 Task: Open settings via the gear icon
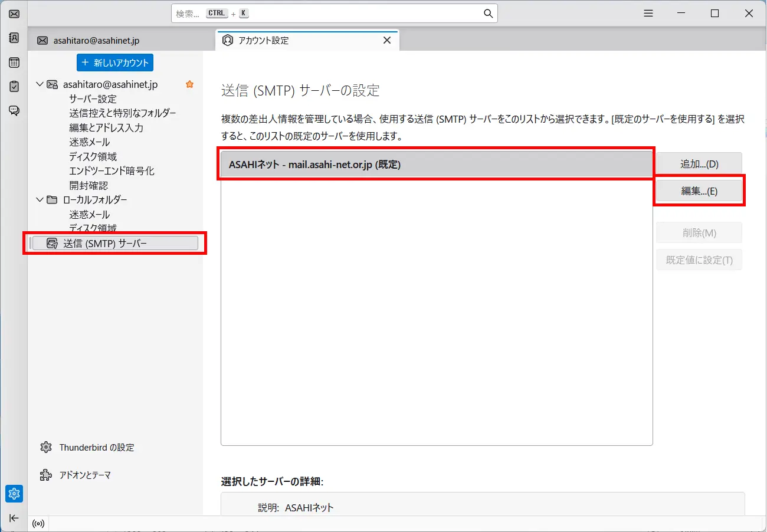[14, 494]
